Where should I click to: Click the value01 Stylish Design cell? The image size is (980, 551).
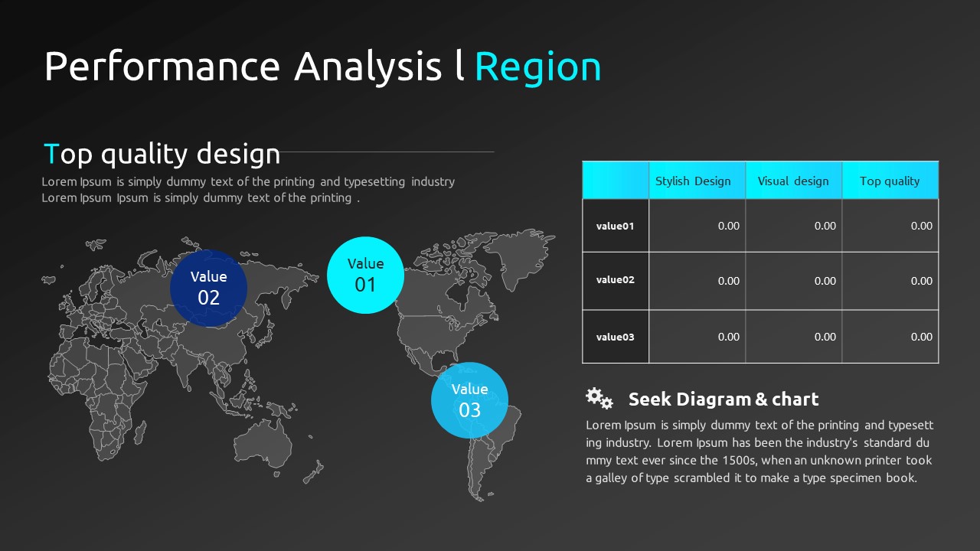coord(697,226)
